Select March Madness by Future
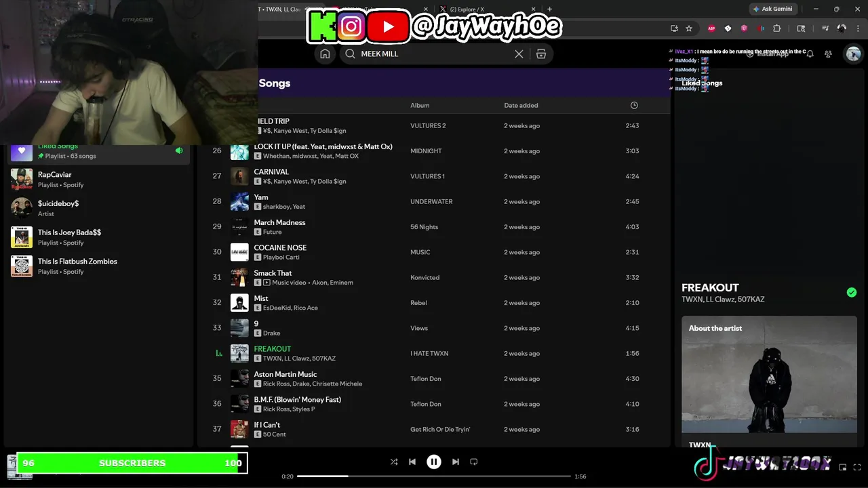 tap(434, 226)
